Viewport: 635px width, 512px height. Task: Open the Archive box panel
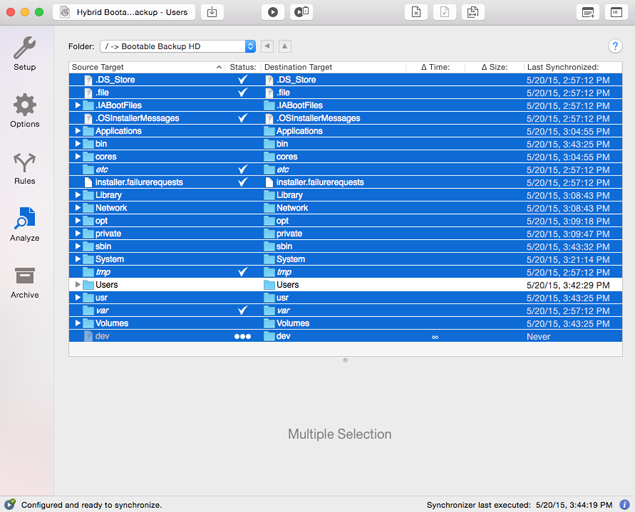tap(25, 283)
